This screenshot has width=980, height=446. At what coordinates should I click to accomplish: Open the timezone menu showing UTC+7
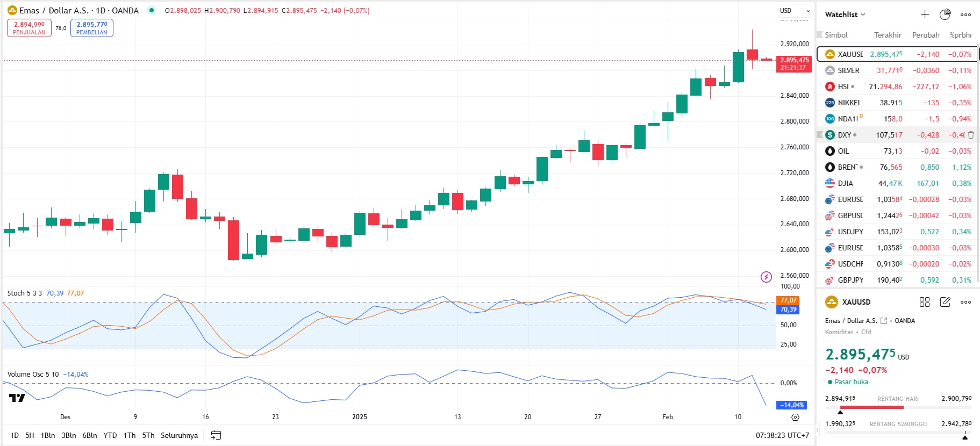[782, 435]
